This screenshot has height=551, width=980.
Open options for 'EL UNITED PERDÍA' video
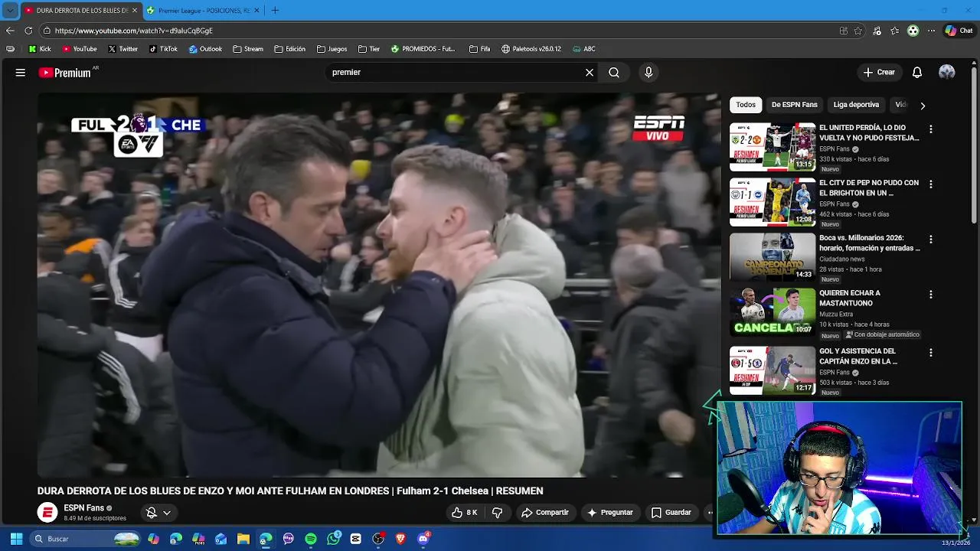tap(931, 129)
